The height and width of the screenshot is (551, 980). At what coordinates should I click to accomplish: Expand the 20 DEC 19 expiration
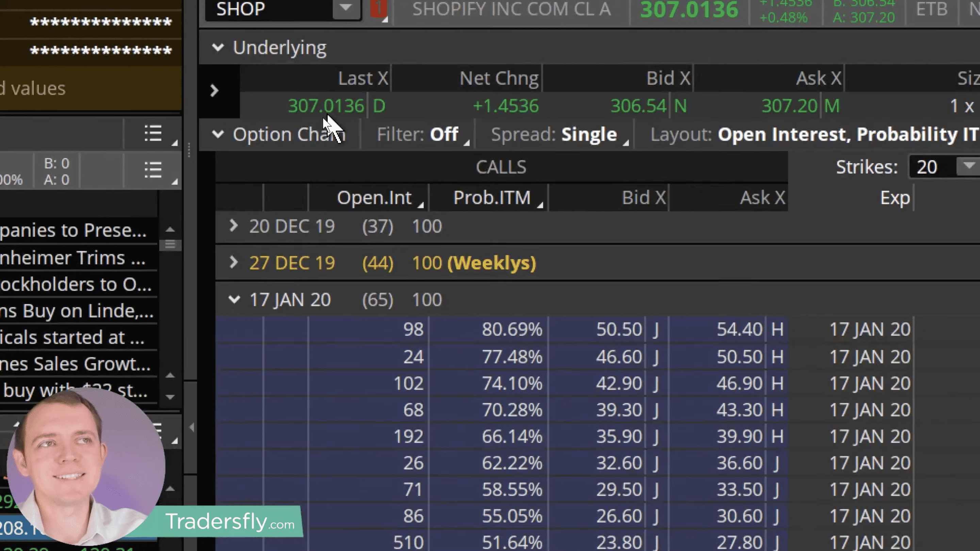pos(233,226)
